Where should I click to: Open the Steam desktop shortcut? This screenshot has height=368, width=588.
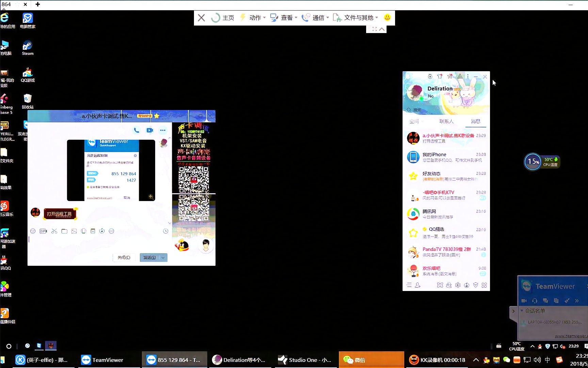click(x=28, y=48)
